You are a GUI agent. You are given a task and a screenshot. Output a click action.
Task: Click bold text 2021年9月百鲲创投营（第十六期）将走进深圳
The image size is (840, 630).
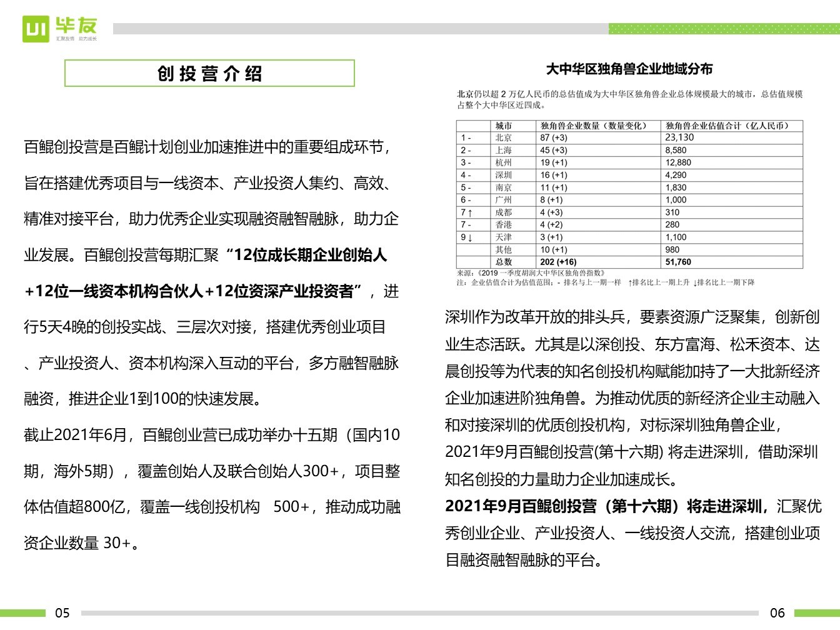point(604,506)
